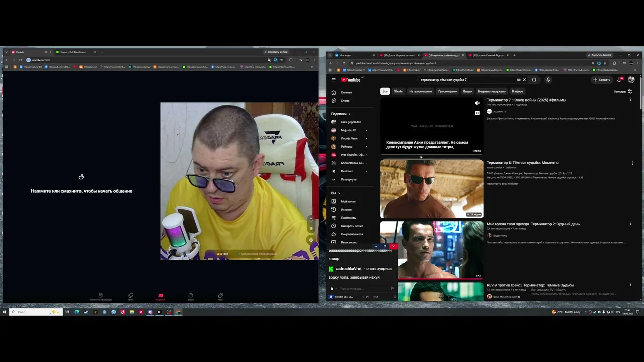Click the Создать button on YouTube
This screenshot has height=362, width=644.
tap(602, 80)
